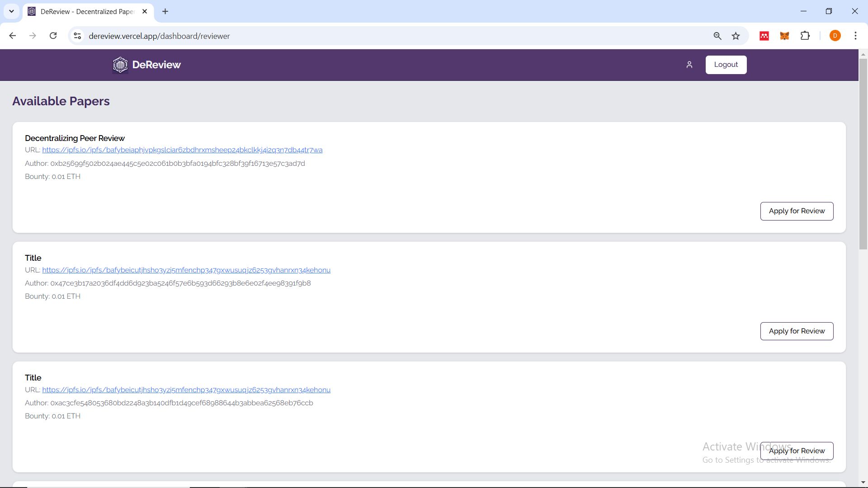The image size is (868, 488).
Task: Click the MetaMask fox extension icon
Action: pos(784,36)
